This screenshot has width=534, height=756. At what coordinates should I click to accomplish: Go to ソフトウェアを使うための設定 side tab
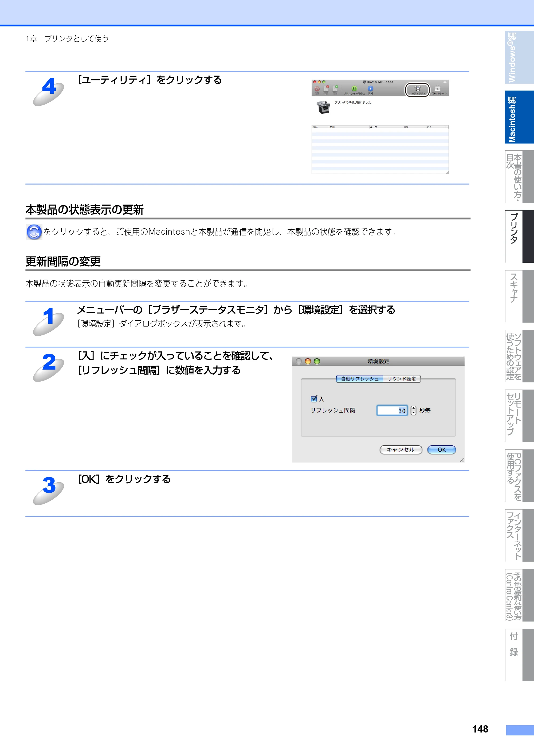click(519, 356)
